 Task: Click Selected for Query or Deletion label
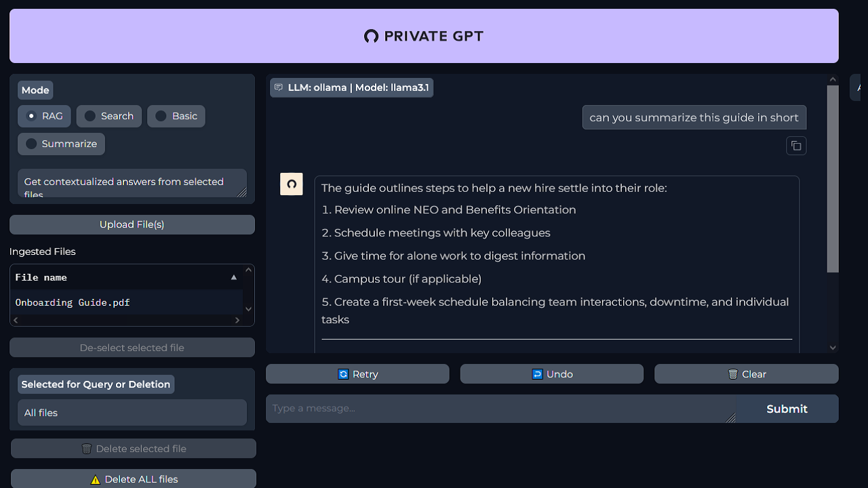[x=96, y=384]
